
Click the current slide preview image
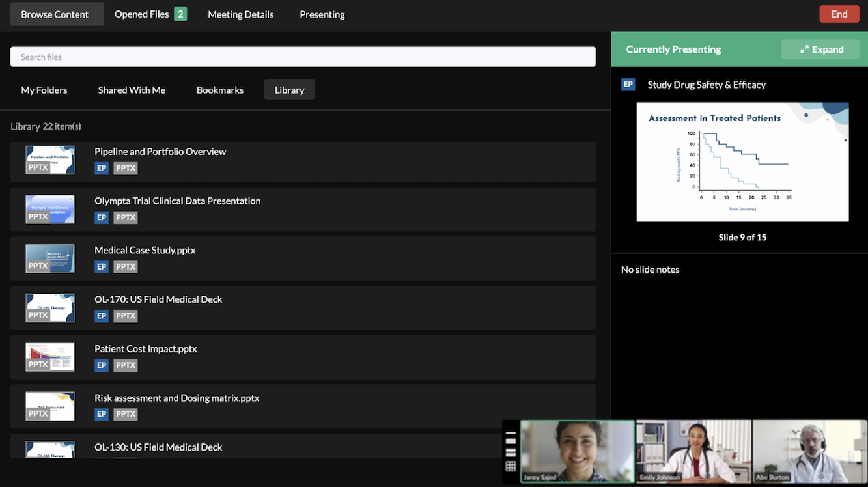(742, 162)
